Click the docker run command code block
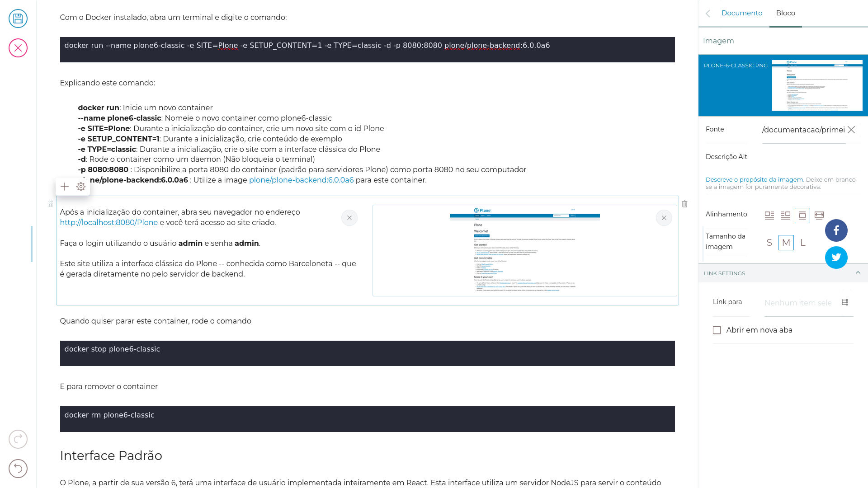 [368, 50]
